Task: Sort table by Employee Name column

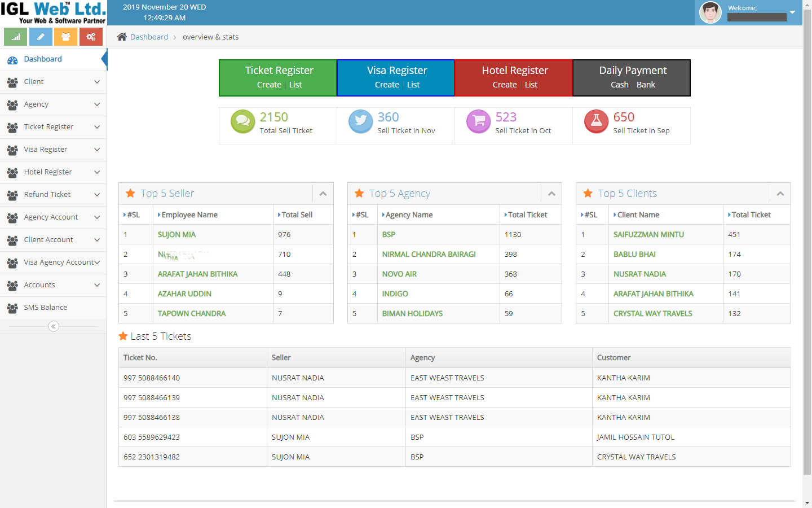Action: click(x=189, y=215)
